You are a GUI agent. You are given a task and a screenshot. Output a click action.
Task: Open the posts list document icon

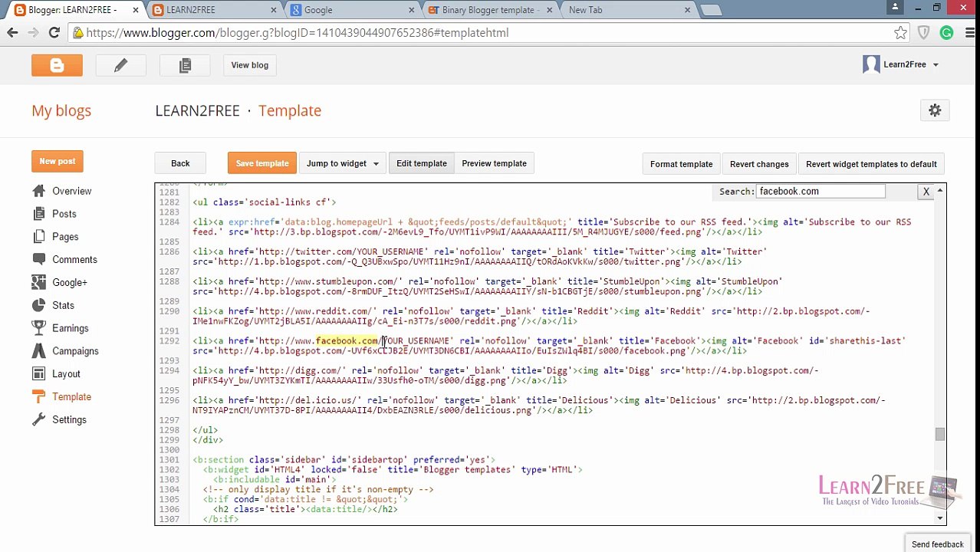(185, 65)
